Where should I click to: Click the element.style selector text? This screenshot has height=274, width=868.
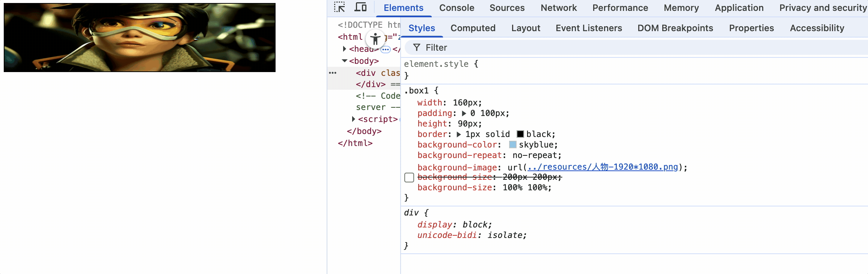[436, 64]
